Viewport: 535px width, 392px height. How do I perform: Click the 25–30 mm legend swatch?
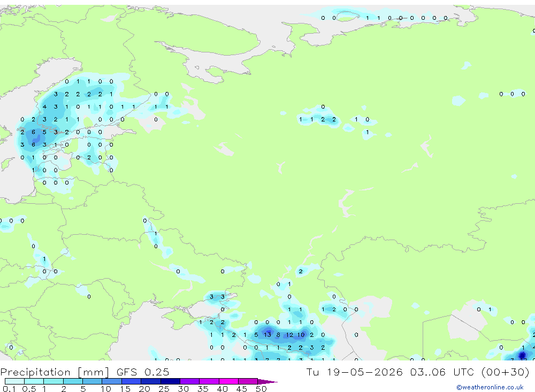coord(170,381)
